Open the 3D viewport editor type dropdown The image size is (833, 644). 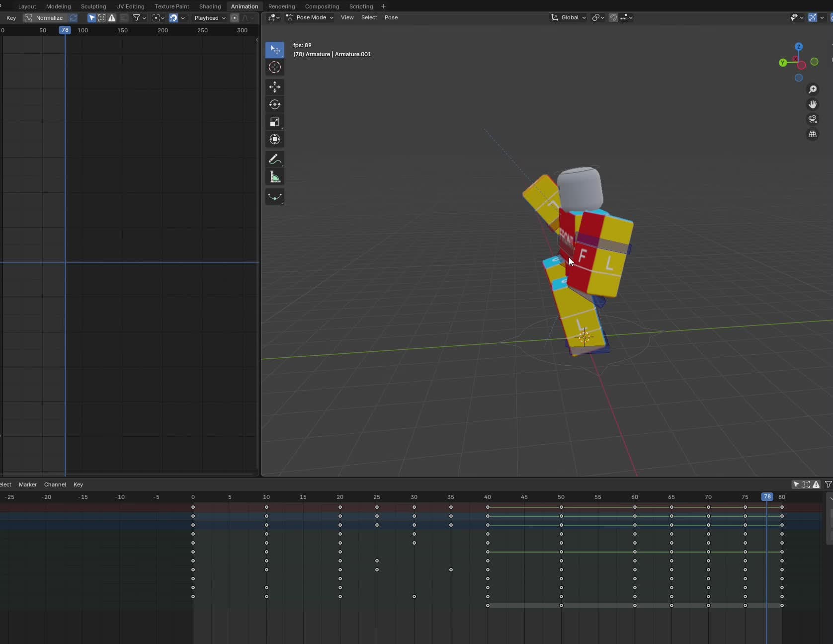click(274, 17)
